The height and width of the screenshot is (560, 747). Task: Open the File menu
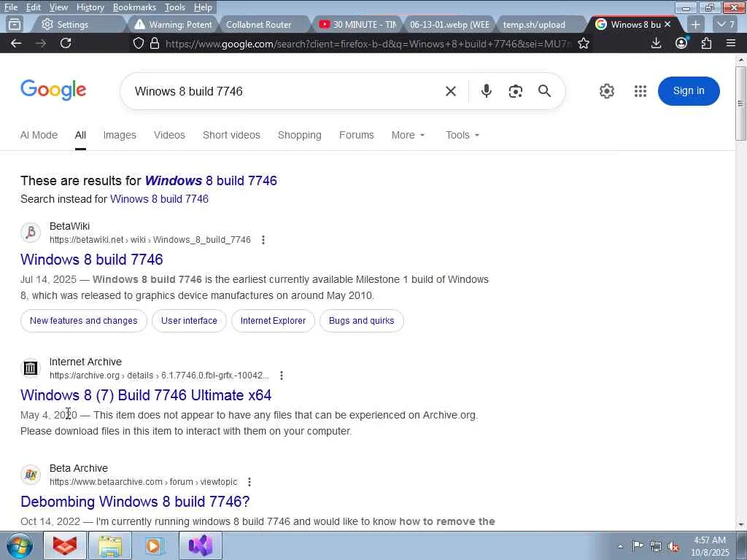pyautogui.click(x=10, y=7)
